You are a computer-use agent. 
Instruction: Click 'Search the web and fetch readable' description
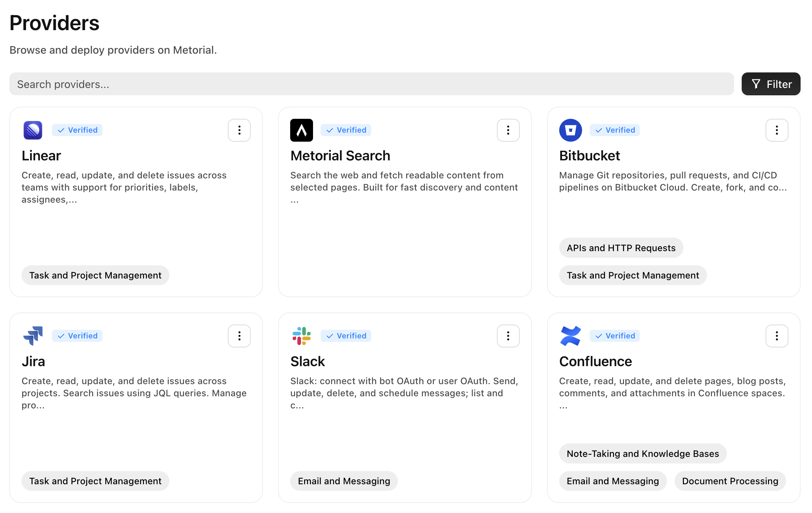pos(404,187)
